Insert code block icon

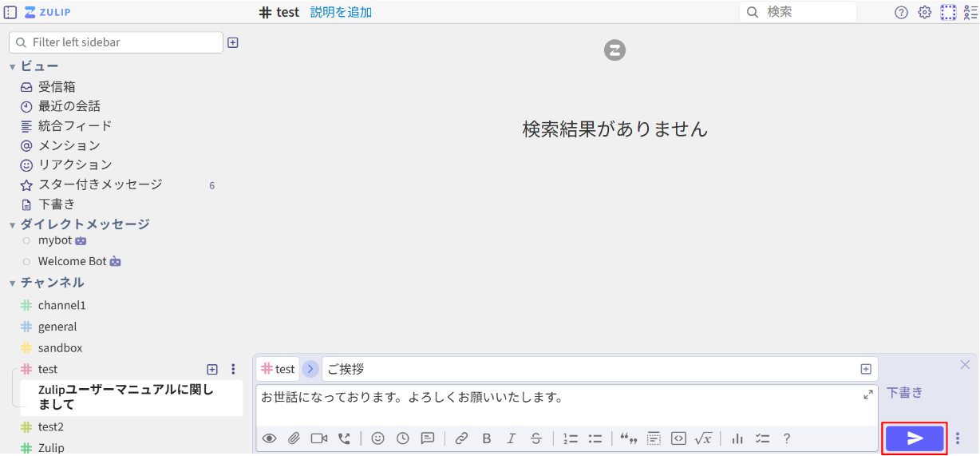pos(678,438)
